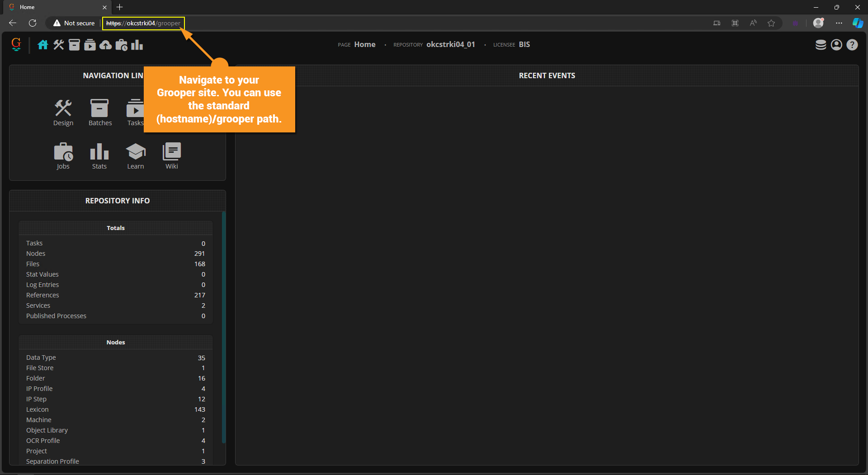
Task: Click the Grooper logo icon
Action: click(16, 44)
